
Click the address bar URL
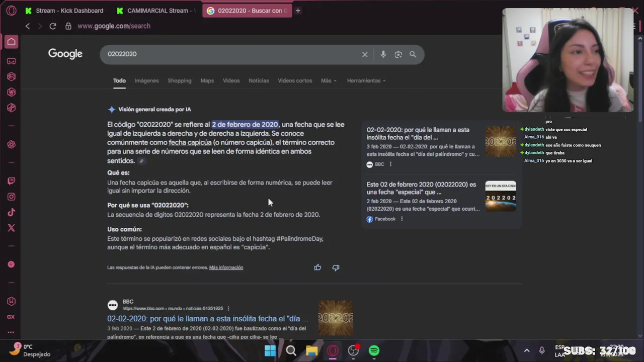pyautogui.click(x=114, y=26)
